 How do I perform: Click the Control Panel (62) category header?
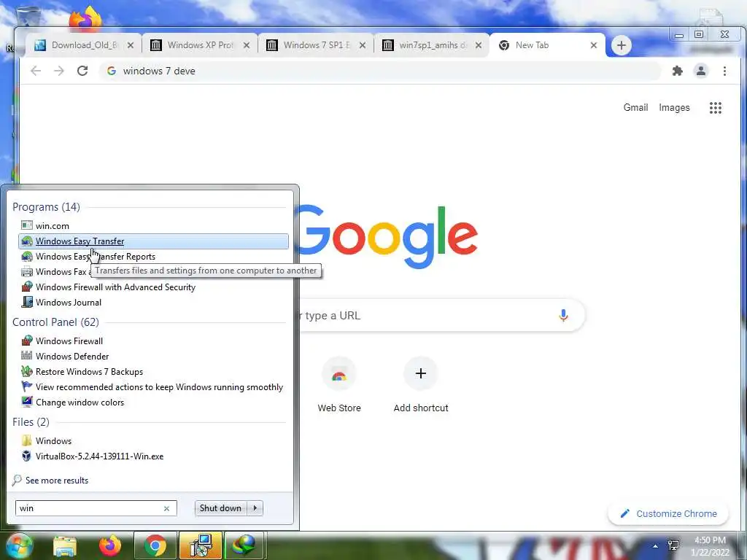point(55,322)
